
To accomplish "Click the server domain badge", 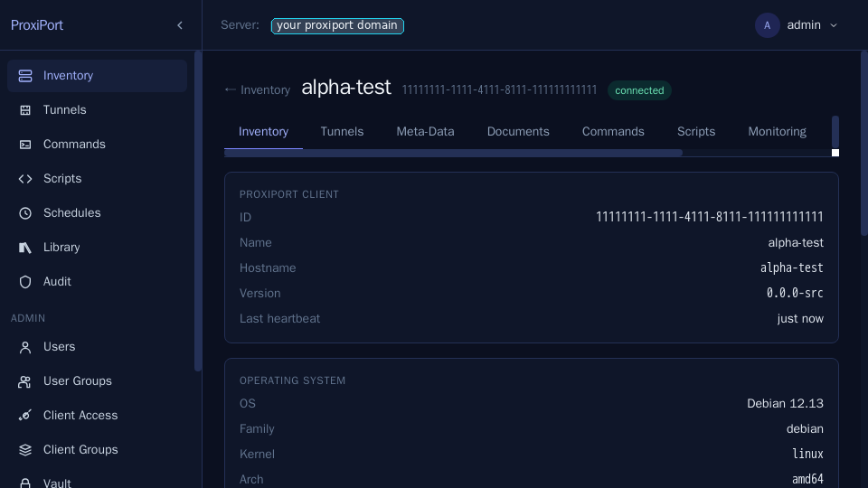I will (337, 25).
